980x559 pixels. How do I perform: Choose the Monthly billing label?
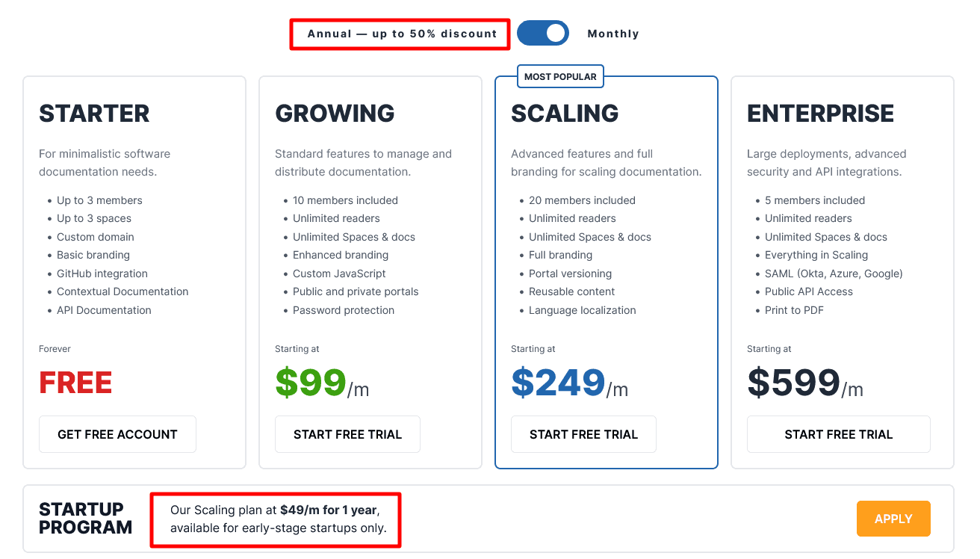click(613, 34)
